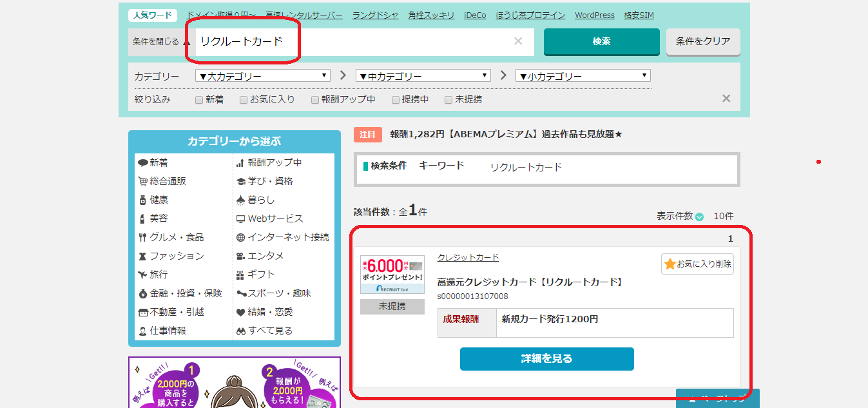Expand the 中カテゴリー dropdown
Viewport: 868px width, 408px height.
click(x=423, y=76)
